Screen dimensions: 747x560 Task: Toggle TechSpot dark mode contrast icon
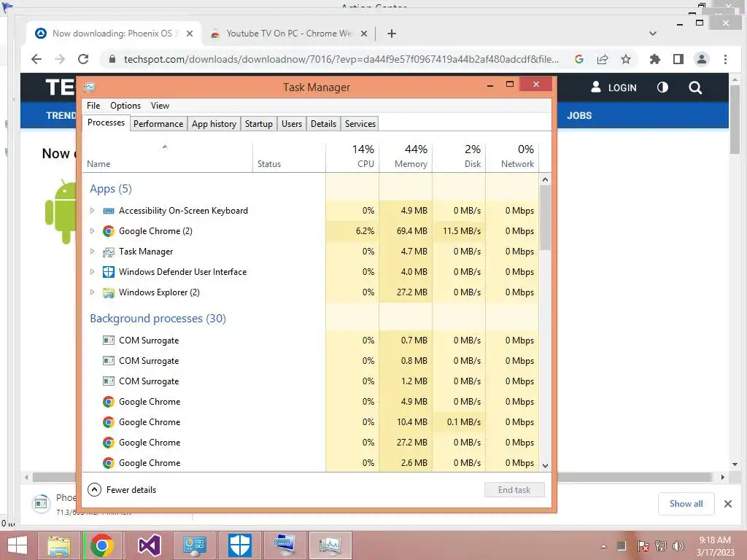pyautogui.click(x=662, y=87)
